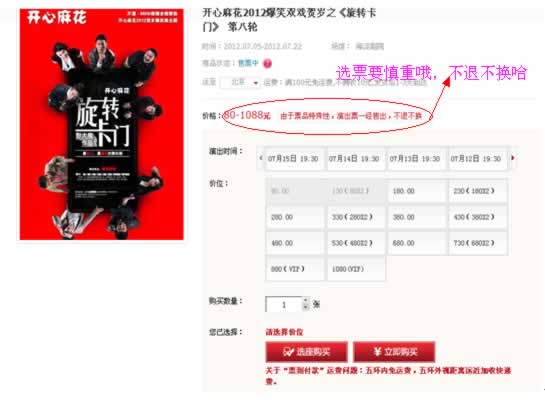Increase ticket quantity with up stepper
Viewport: 545px width, 407px height.
click(306, 300)
